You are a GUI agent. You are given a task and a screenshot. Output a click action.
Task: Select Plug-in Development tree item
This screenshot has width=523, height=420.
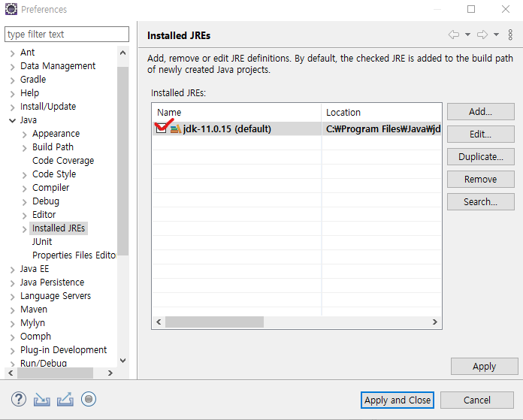(63, 350)
